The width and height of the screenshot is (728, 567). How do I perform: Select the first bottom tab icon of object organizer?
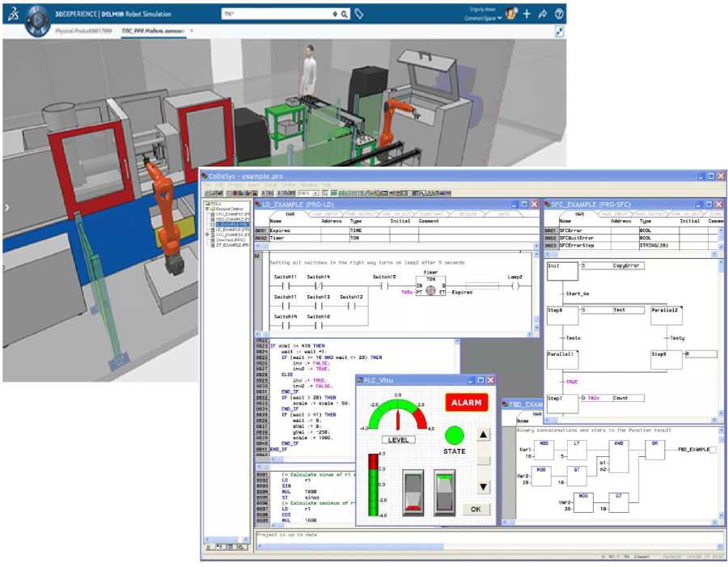[210, 547]
